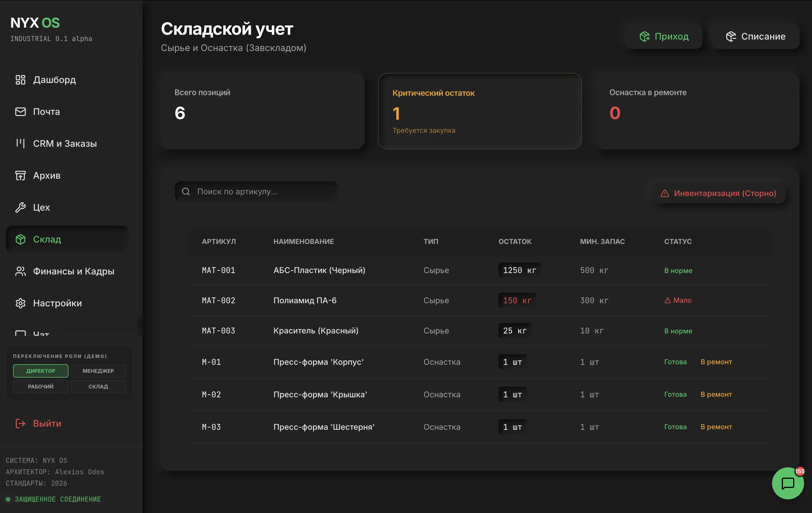Click the Дашборд grid icon

point(21,80)
